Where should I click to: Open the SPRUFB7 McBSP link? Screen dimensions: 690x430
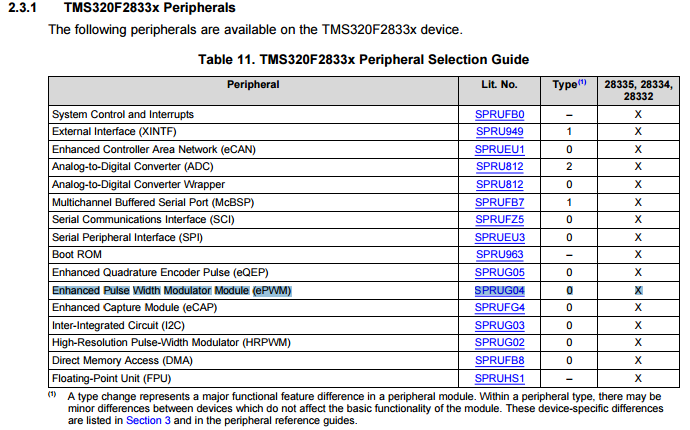[499, 202]
